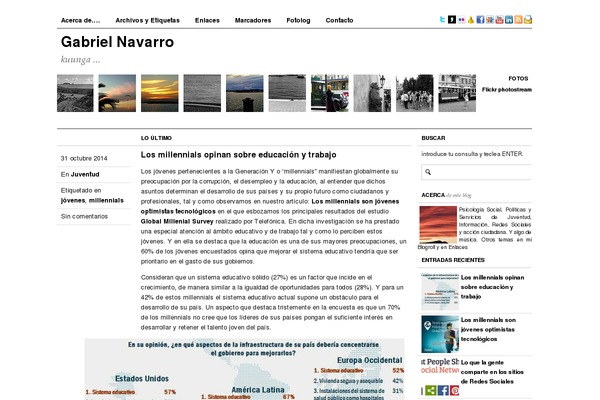Viewport: 600px width, 400px height.
Task: Open post title 'Los millennials opinan sobre educación y trabajo'
Action: coord(238,155)
